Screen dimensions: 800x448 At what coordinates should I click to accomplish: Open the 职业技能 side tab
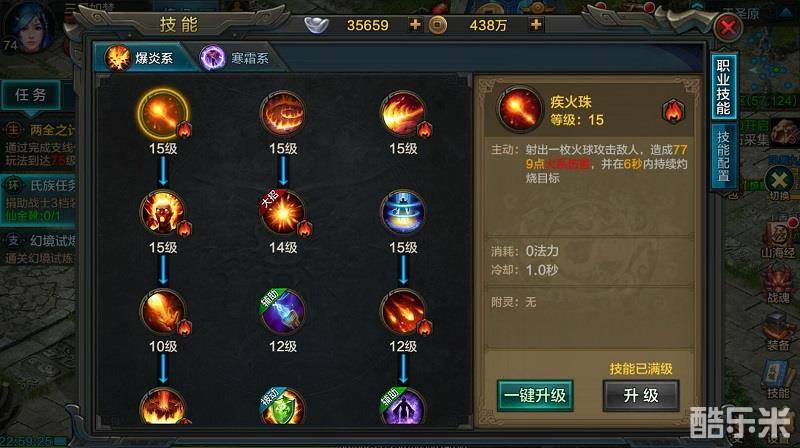pyautogui.click(x=724, y=87)
